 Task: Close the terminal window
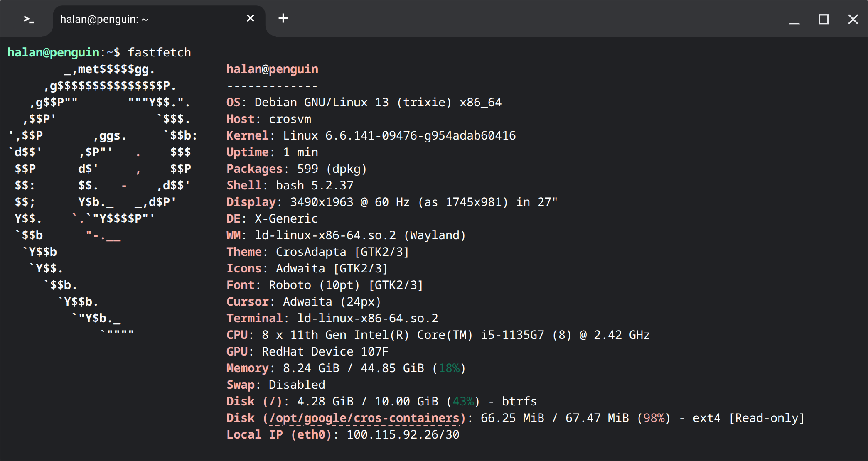[853, 19]
